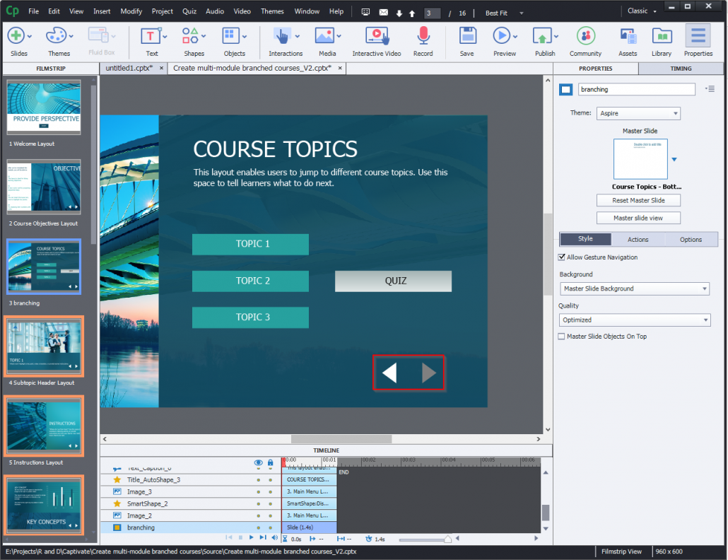This screenshot has width=728, height=560.
Task: Open the Quality dropdown set to Optimized
Action: click(x=634, y=320)
